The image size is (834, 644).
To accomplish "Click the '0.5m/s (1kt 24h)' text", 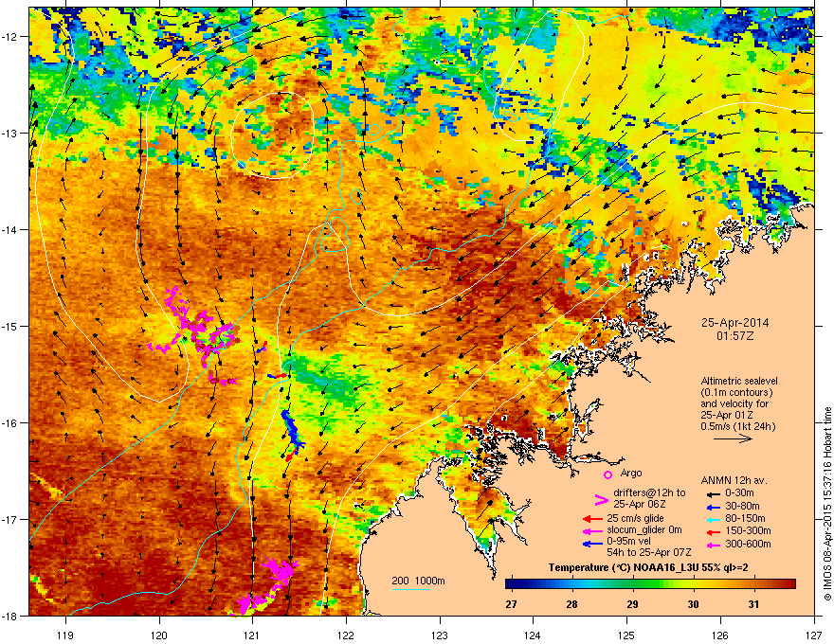I will click(x=737, y=426).
